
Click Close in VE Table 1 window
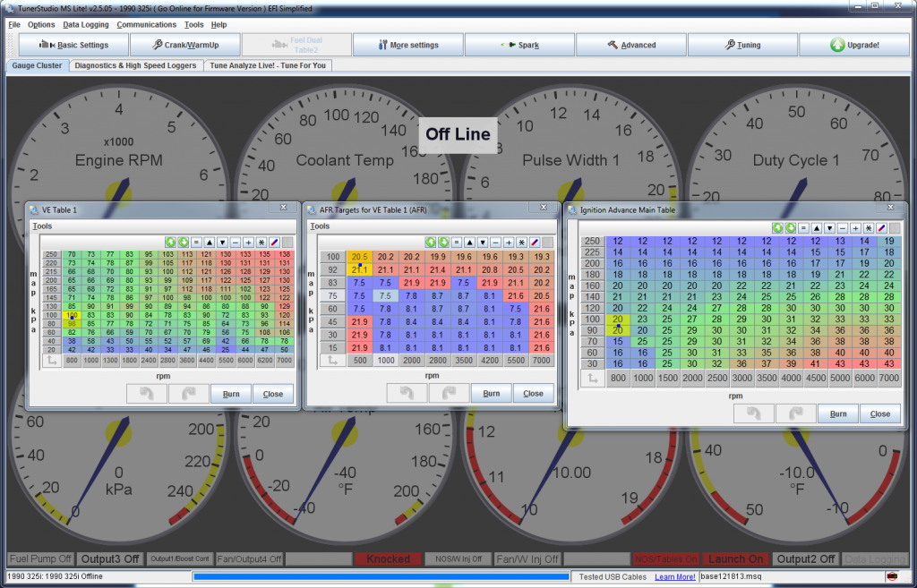[273, 394]
